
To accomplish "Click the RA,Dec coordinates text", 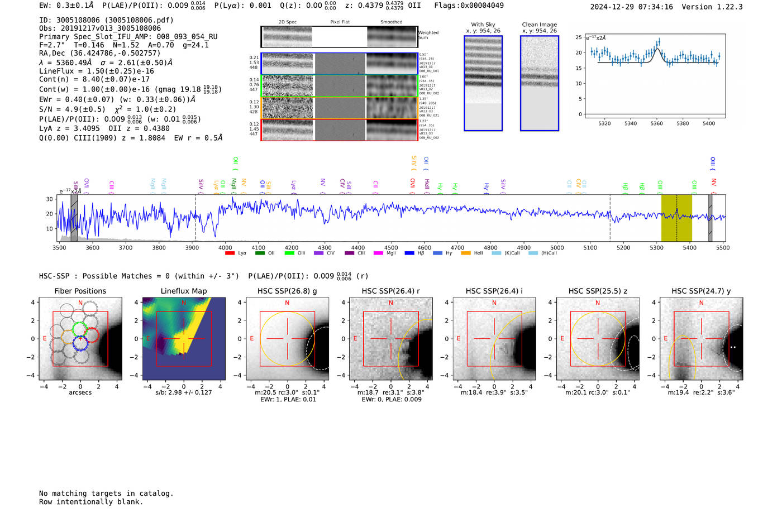I will click(x=99, y=54).
